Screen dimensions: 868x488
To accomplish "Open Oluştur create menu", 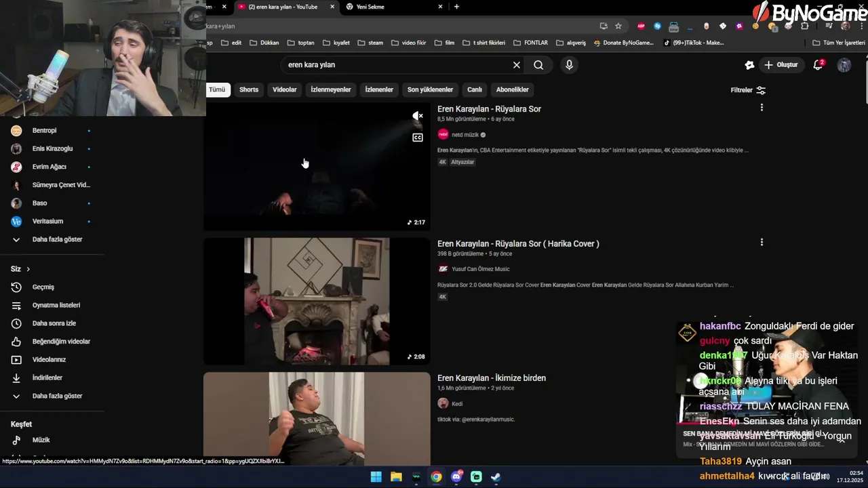I will click(781, 65).
